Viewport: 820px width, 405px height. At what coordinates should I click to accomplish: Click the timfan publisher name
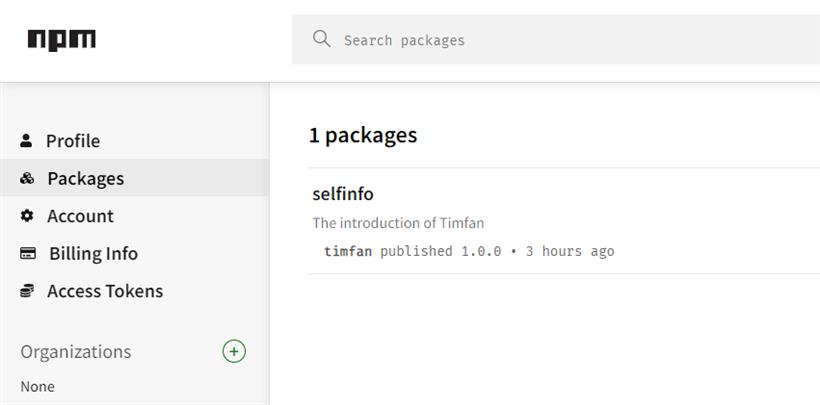point(348,251)
